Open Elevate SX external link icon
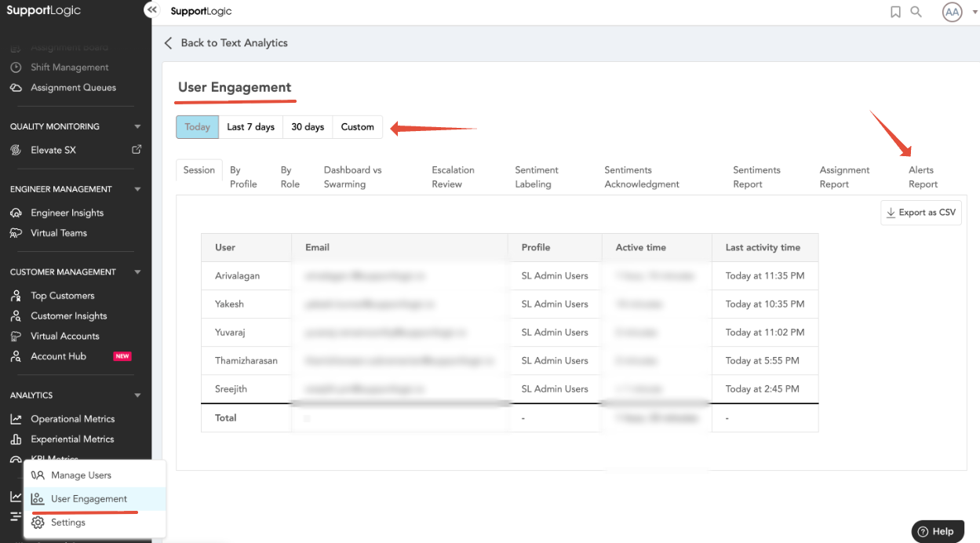 [137, 149]
